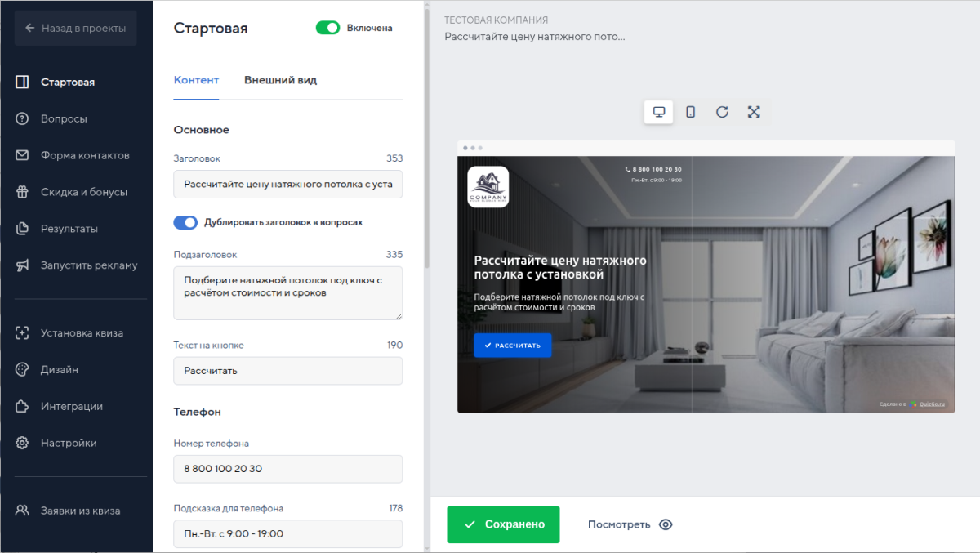Open Интеграции puzzle item
Viewport: 980px width, 553px height.
[x=71, y=406]
